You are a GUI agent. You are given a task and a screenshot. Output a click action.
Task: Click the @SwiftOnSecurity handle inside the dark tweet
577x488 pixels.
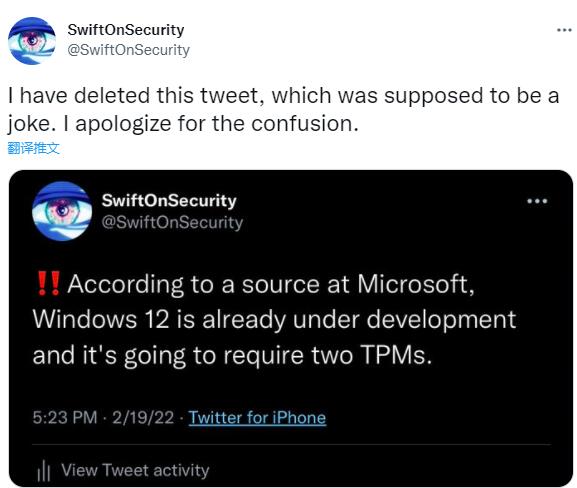click(x=172, y=222)
